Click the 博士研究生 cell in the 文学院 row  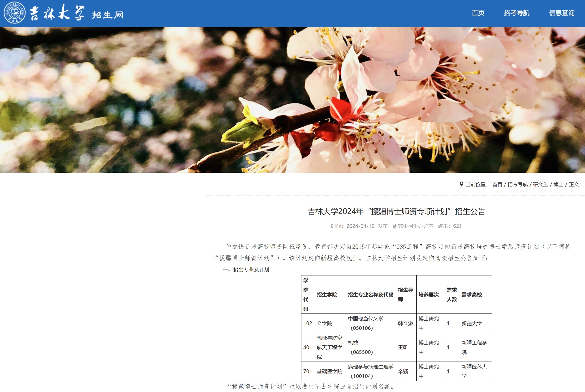point(430,323)
